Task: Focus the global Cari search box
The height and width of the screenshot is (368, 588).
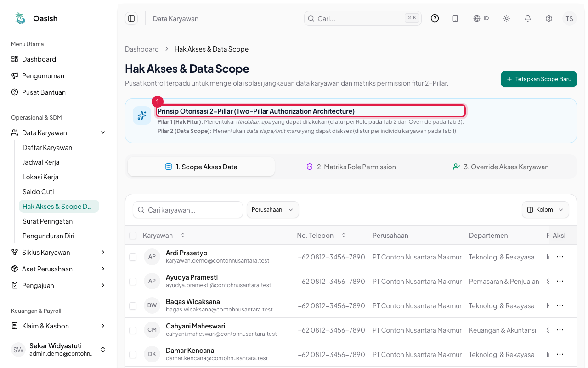Action: (x=363, y=18)
